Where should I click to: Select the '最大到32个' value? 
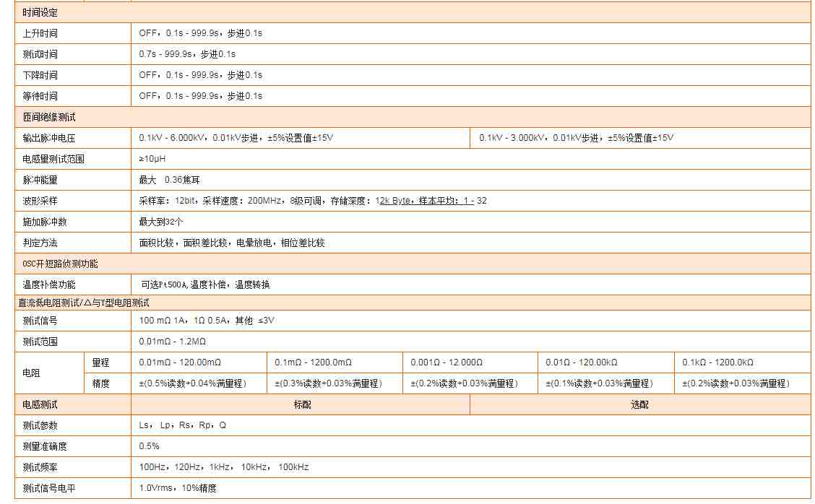tap(161, 222)
